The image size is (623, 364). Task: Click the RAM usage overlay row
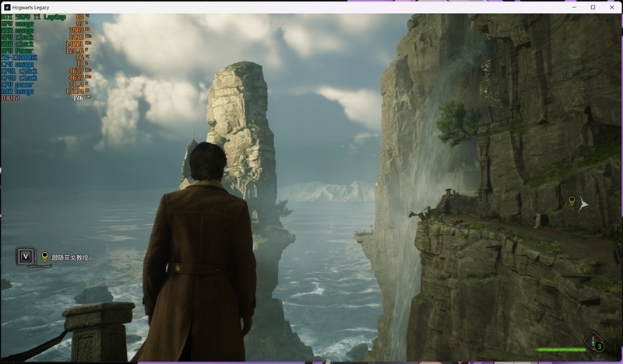tap(46, 91)
